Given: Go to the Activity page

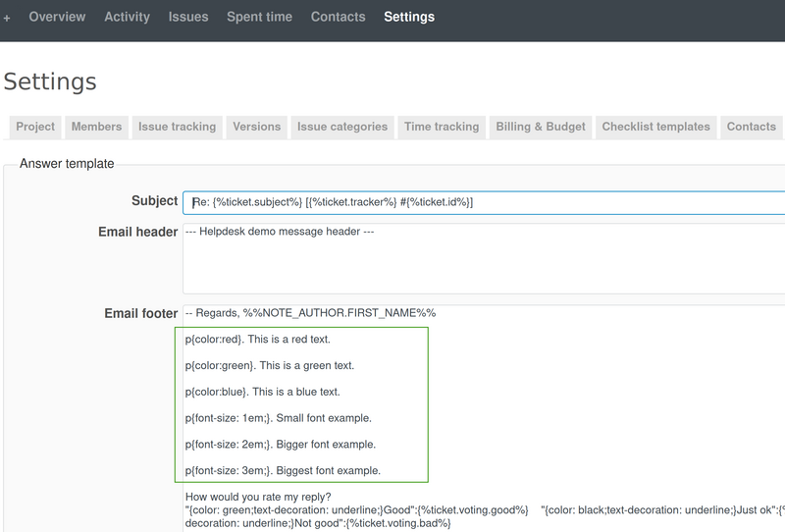Looking at the screenshot, I should (127, 17).
